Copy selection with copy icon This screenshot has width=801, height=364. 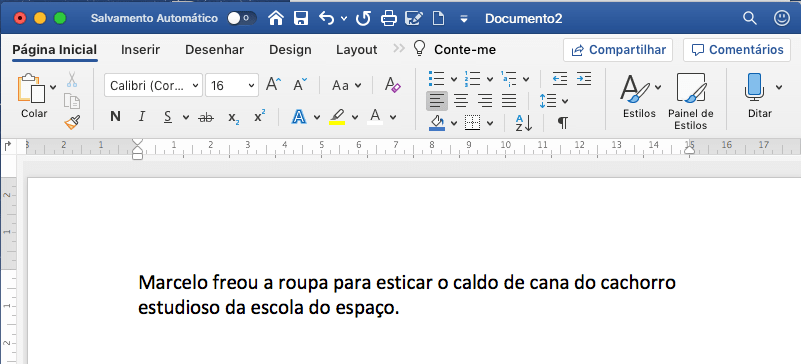72,101
